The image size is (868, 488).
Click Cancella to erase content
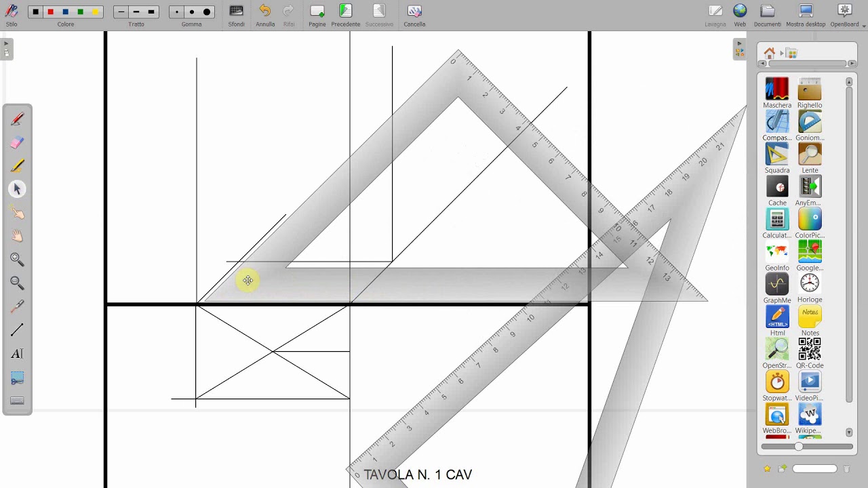(x=414, y=14)
